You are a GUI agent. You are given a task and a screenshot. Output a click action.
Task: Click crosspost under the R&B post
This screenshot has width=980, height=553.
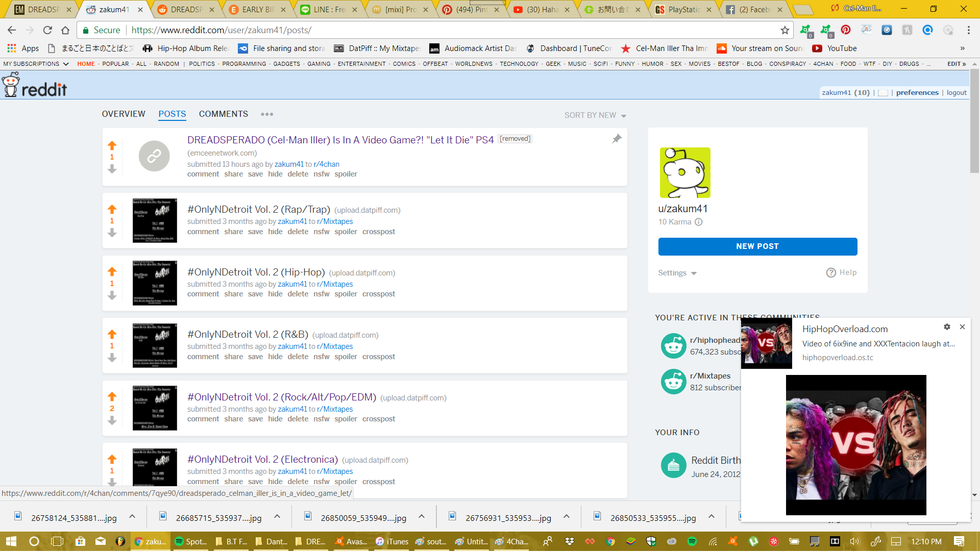click(x=378, y=357)
